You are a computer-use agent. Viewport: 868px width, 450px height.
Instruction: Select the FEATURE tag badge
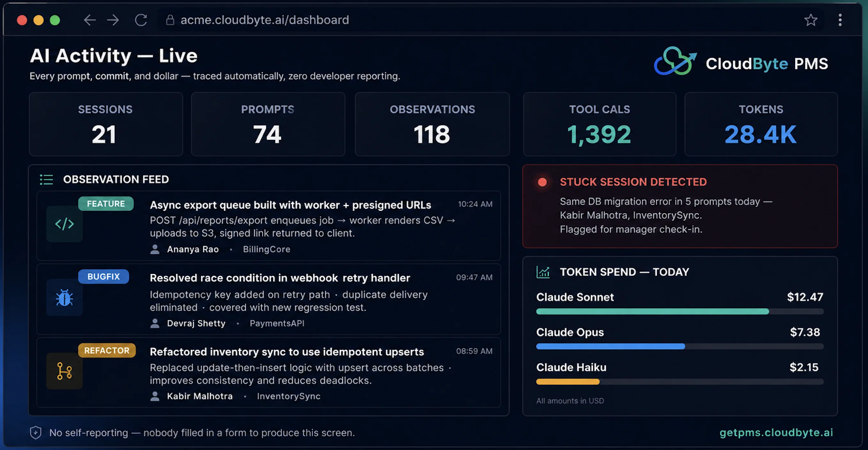[106, 204]
